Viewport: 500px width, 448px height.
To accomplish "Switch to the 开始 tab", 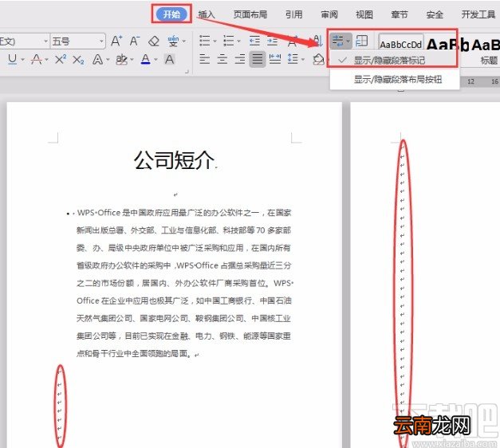I will pyautogui.click(x=171, y=14).
